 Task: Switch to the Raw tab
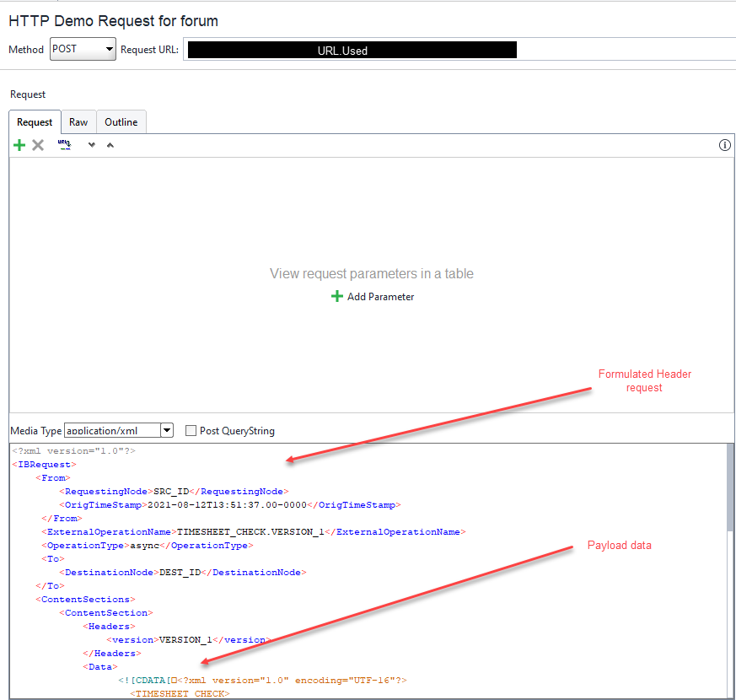[x=78, y=122]
